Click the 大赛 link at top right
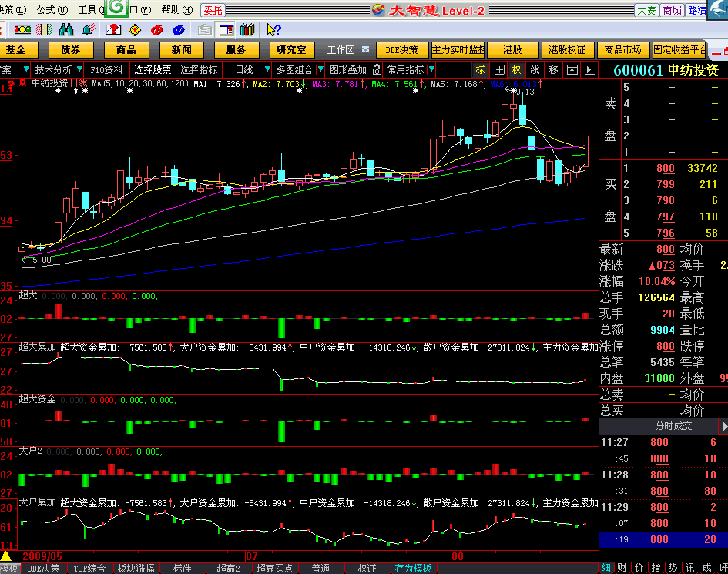 point(646,10)
